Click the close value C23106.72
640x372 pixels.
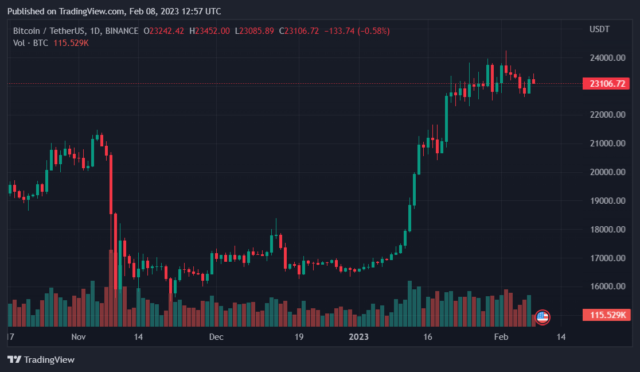[299, 31]
